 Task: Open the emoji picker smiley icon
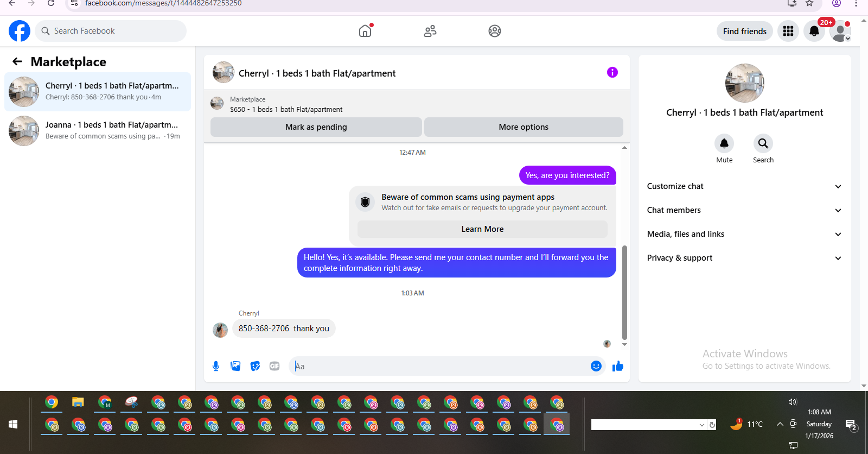click(x=596, y=366)
